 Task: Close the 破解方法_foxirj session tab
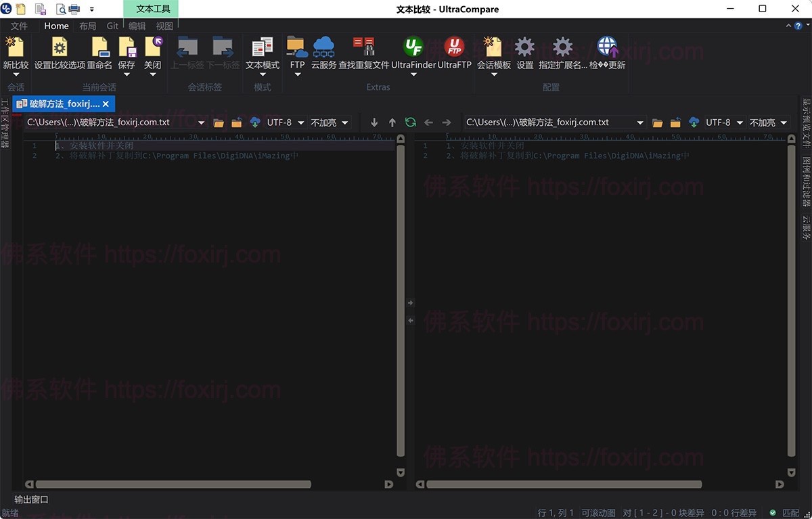point(106,104)
